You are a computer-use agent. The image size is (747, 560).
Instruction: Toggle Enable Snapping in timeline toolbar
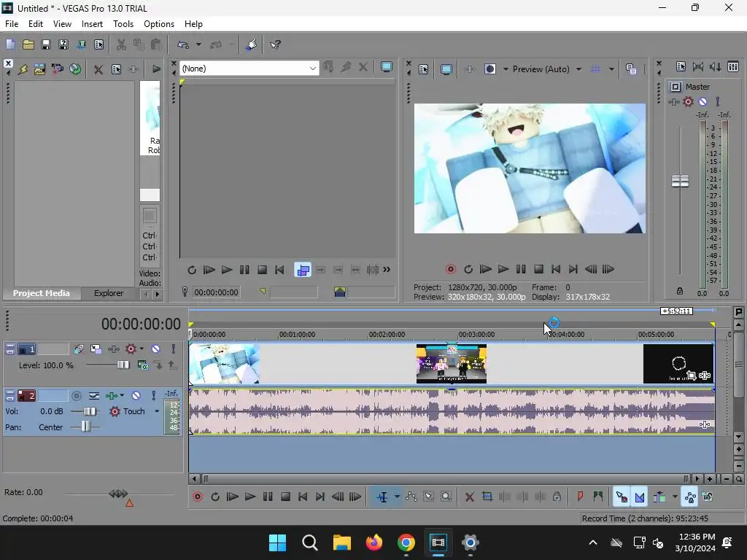tap(622, 497)
